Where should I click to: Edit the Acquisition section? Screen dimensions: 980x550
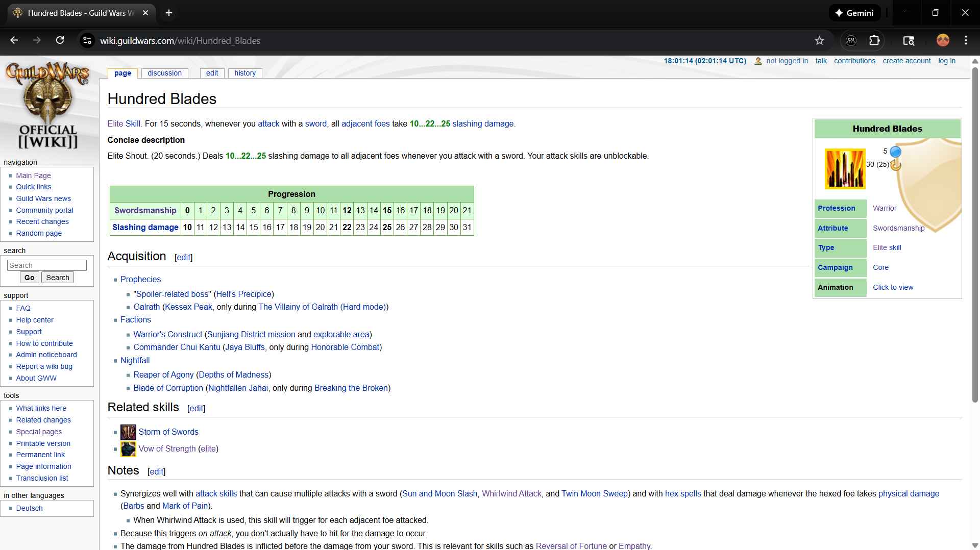184,258
